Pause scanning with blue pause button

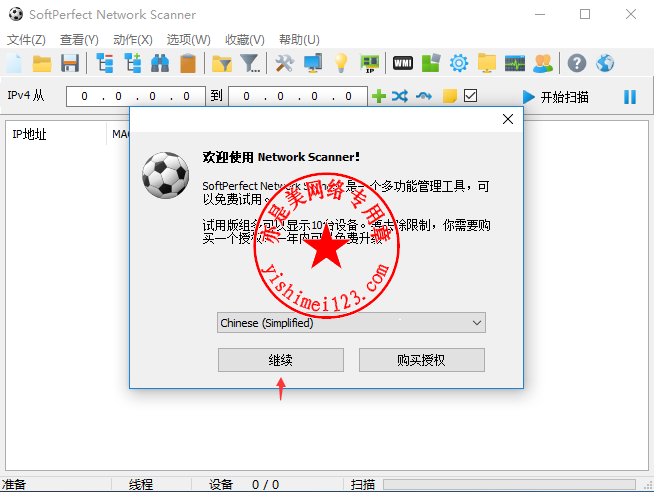tap(630, 97)
